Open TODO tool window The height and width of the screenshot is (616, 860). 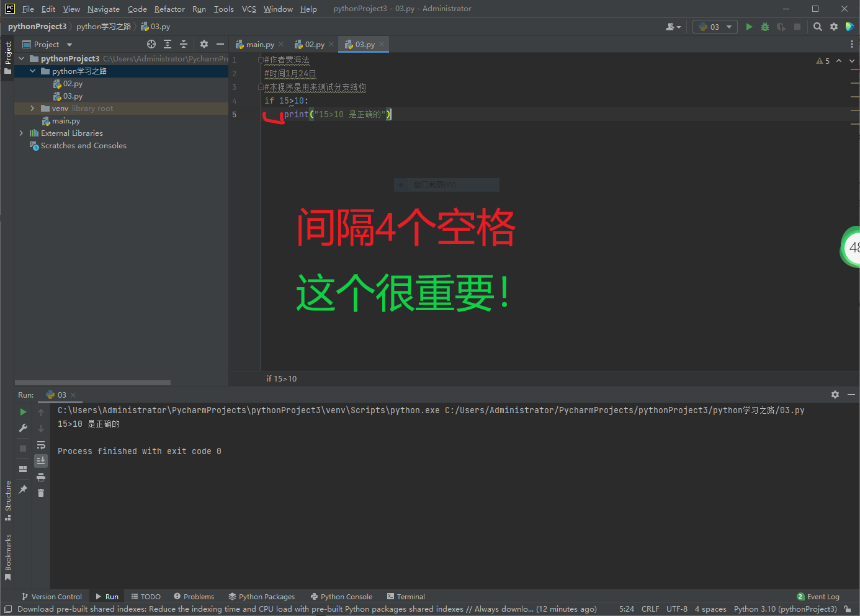click(x=146, y=597)
